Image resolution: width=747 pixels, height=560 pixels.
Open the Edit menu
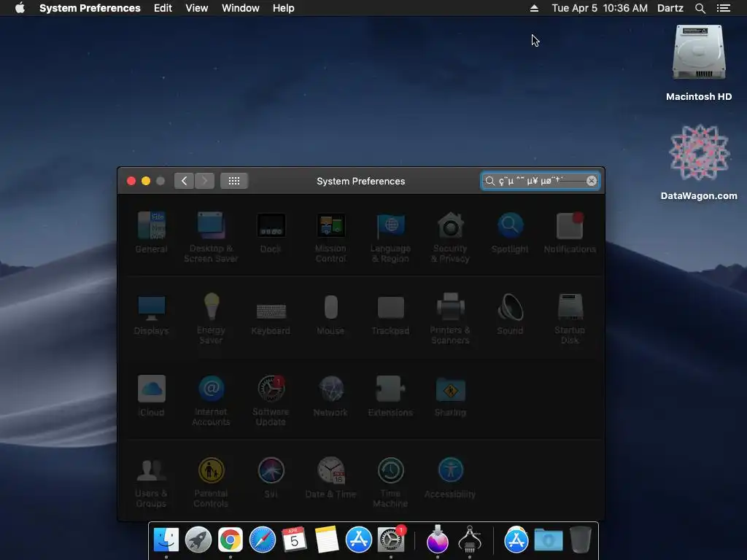[163, 8]
